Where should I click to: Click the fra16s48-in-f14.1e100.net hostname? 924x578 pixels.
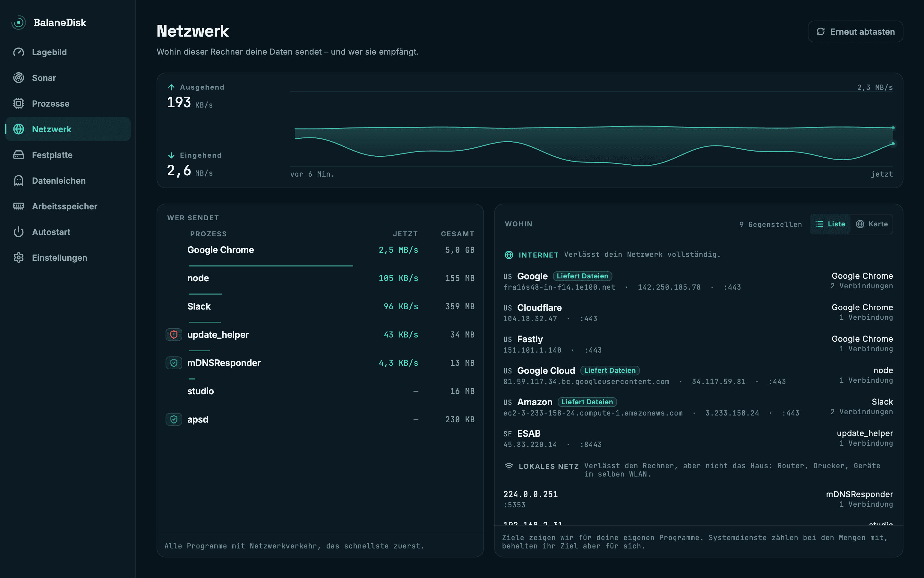pyautogui.click(x=559, y=287)
